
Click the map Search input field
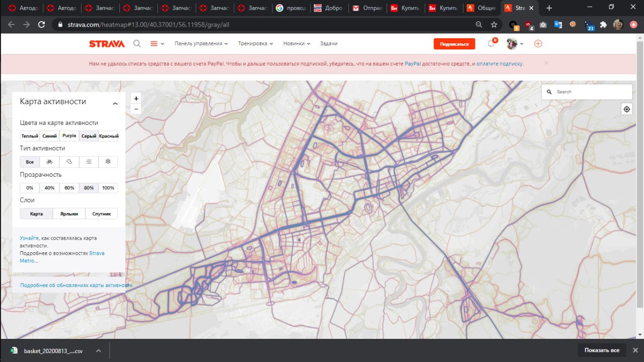[587, 92]
